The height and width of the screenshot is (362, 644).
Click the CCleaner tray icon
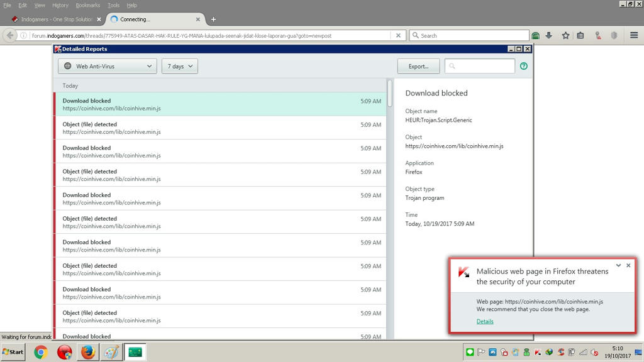click(560, 352)
